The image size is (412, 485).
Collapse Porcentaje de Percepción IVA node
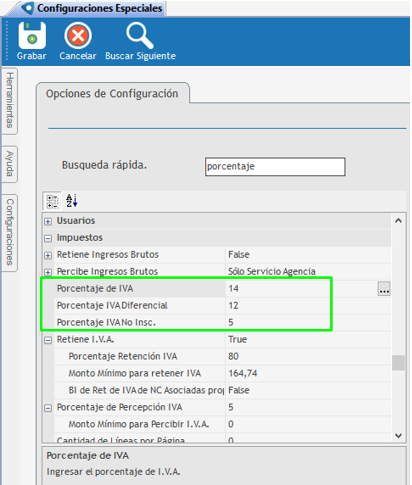(48, 408)
